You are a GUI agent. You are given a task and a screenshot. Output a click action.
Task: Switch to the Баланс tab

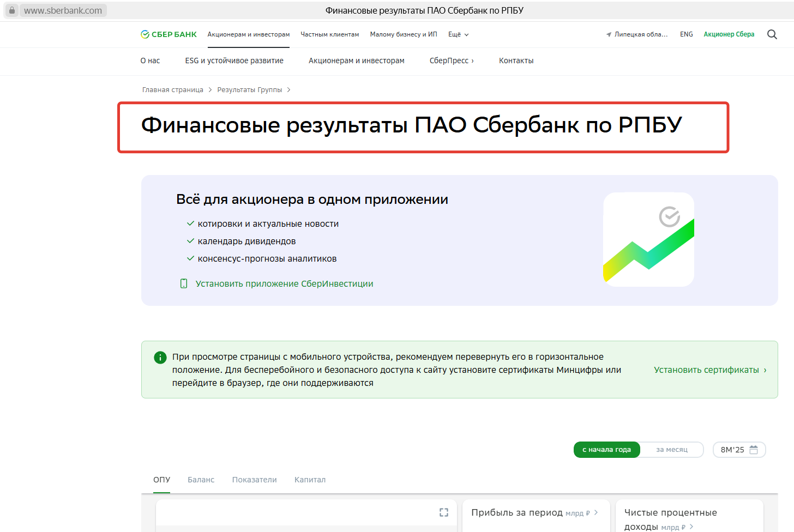[x=201, y=480]
